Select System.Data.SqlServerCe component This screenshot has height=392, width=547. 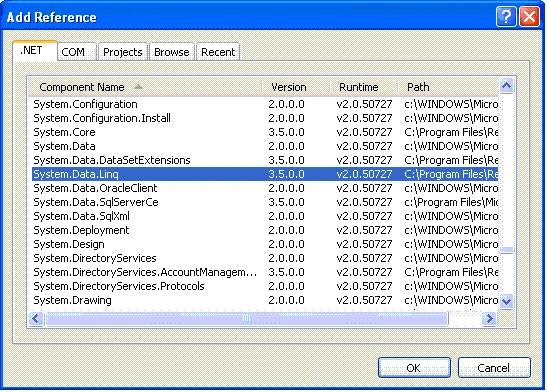pyautogui.click(x=265, y=202)
